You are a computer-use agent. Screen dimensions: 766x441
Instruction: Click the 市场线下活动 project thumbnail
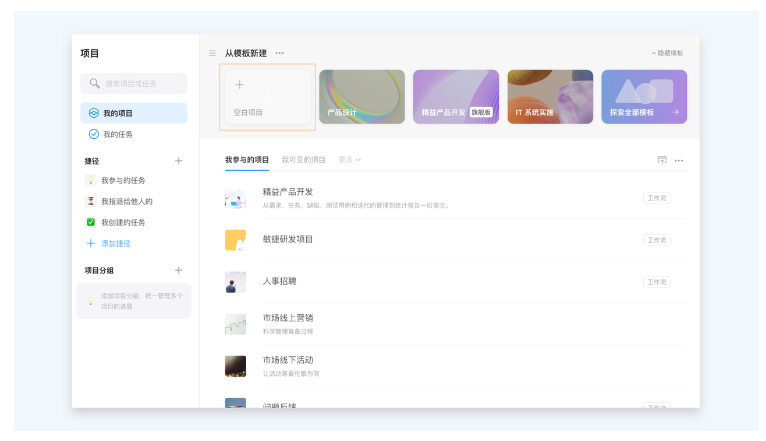click(235, 366)
